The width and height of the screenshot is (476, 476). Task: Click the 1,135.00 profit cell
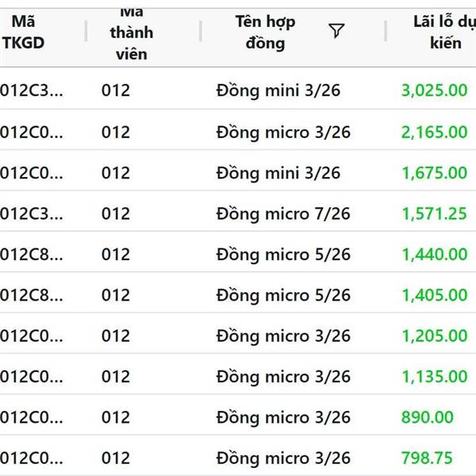pyautogui.click(x=434, y=377)
